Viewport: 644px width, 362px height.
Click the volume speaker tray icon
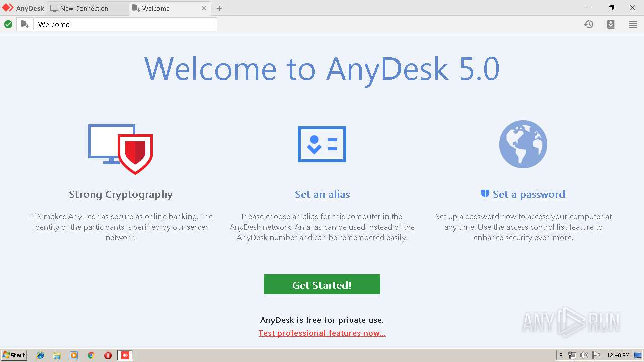(584, 355)
